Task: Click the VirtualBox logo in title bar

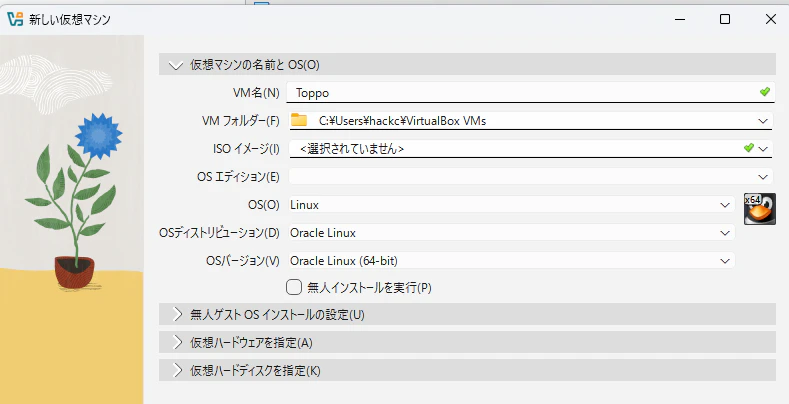Action: [x=15, y=19]
